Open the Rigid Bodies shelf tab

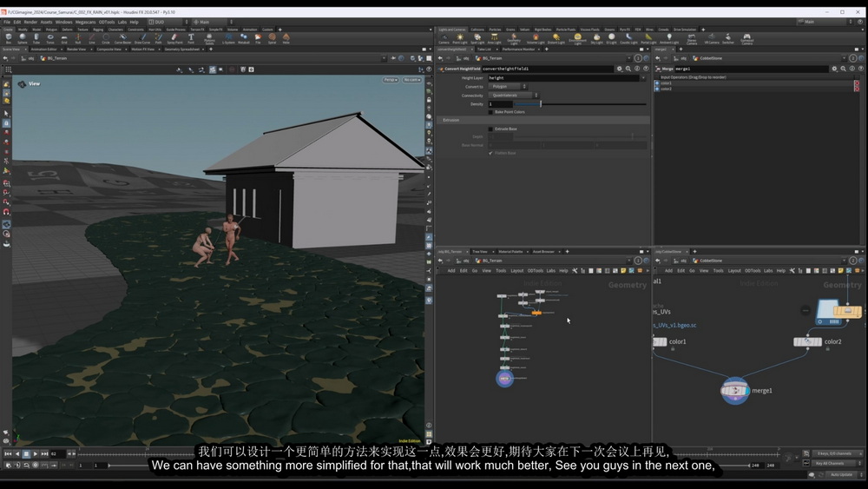[542, 30]
